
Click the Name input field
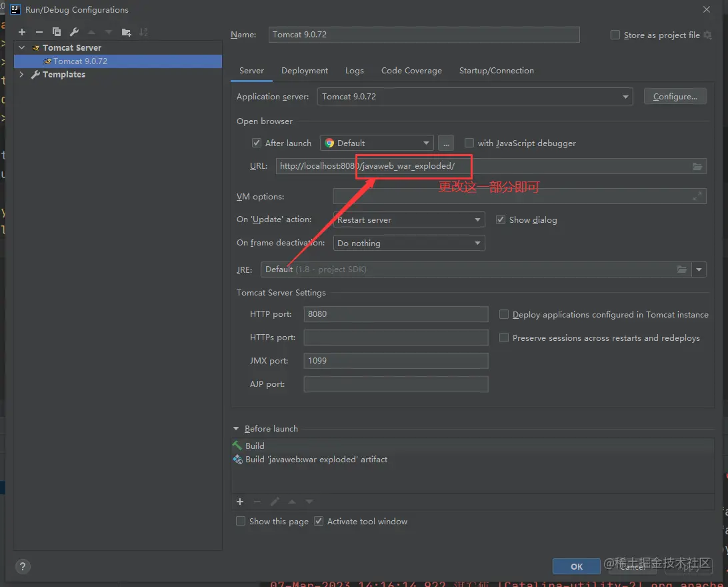pyautogui.click(x=424, y=35)
